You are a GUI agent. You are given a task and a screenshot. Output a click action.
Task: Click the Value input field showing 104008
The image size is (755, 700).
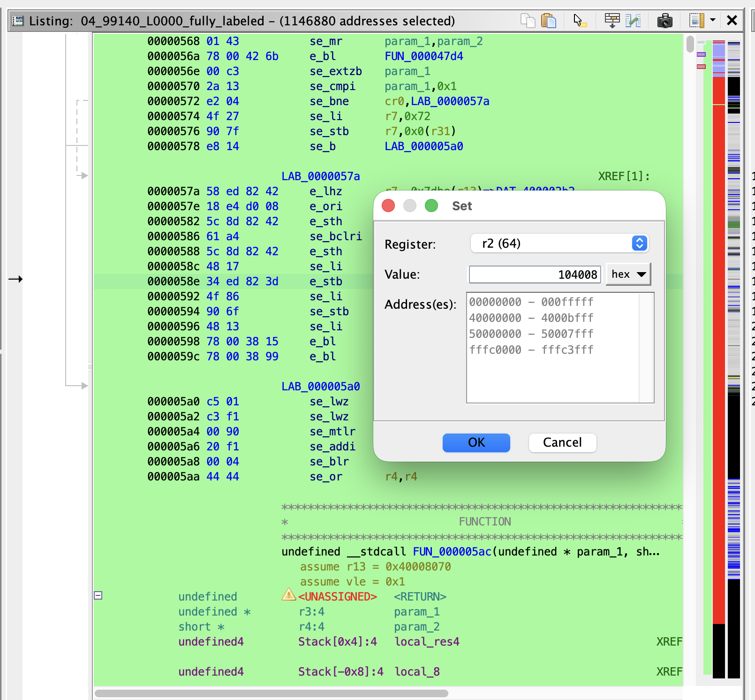(x=535, y=274)
